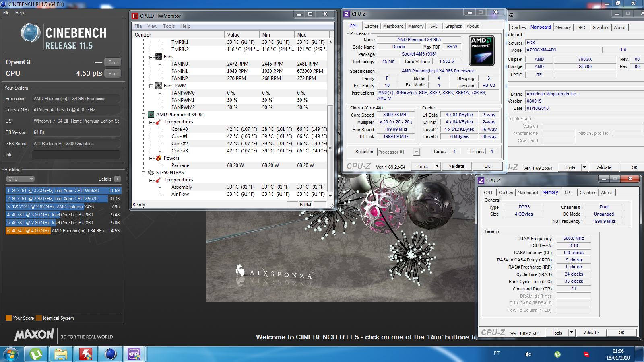Open the CPU ranking dropdown
Image resolution: width=644 pixels, height=362 pixels.
pos(20,179)
